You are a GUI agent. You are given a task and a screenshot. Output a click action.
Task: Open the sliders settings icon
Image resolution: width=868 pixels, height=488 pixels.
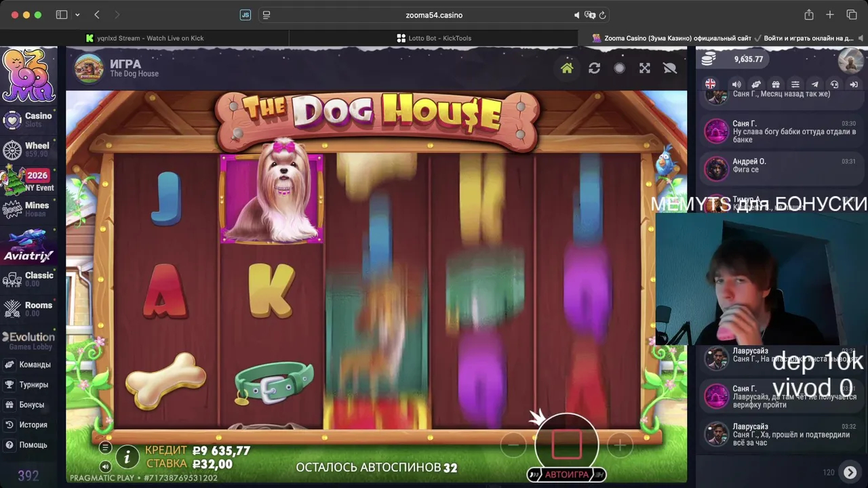[x=795, y=84]
